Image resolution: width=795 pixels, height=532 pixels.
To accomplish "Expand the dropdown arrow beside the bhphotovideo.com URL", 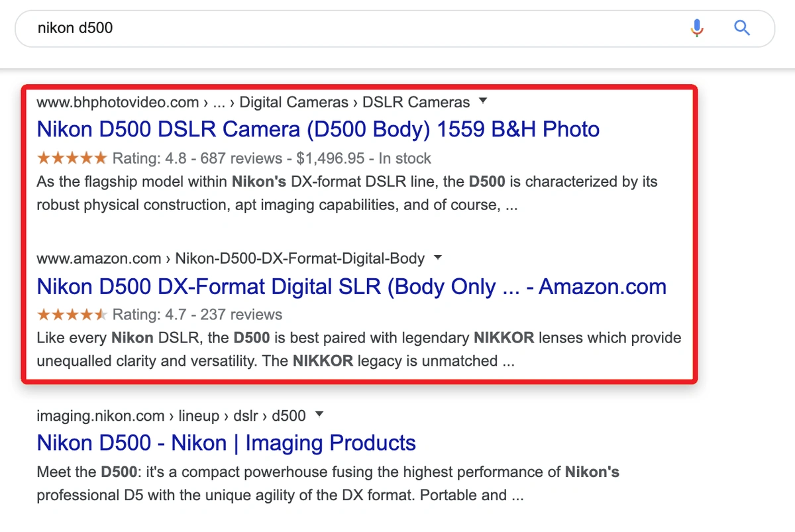I will click(483, 101).
